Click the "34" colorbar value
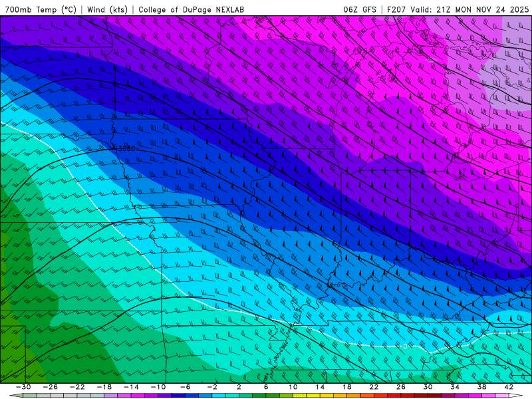 [455, 387]
